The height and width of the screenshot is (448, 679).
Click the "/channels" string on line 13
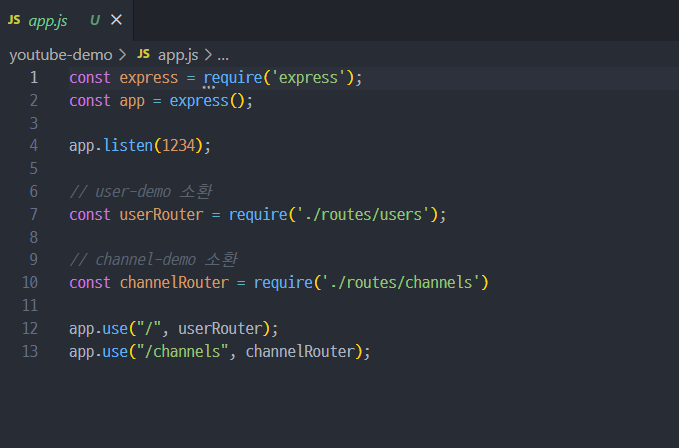[x=182, y=351]
